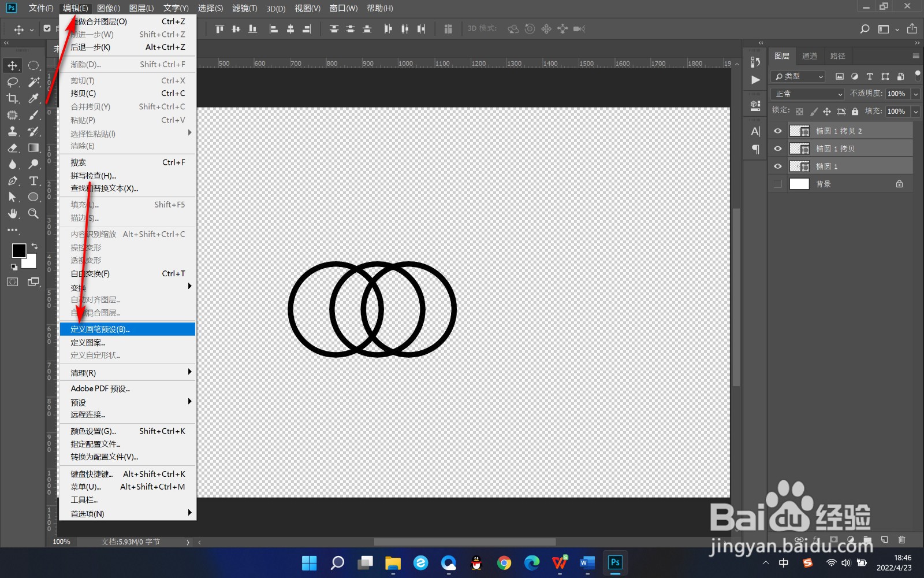Click the background color swatch

pyautogui.click(x=31, y=264)
